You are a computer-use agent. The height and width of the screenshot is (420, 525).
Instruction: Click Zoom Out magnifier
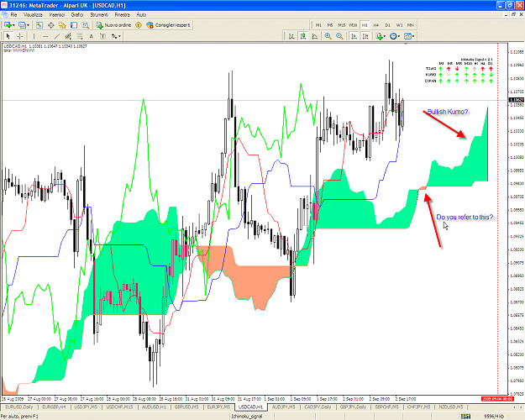(x=339, y=36)
